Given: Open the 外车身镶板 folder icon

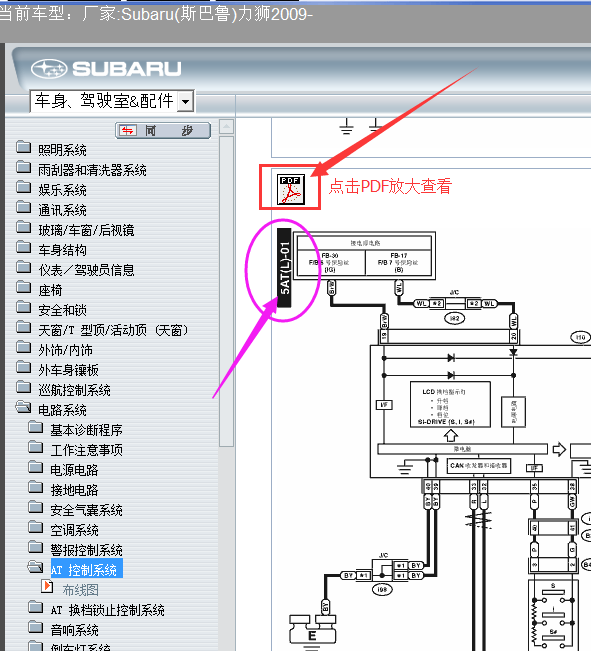Looking at the screenshot, I should click(24, 367).
